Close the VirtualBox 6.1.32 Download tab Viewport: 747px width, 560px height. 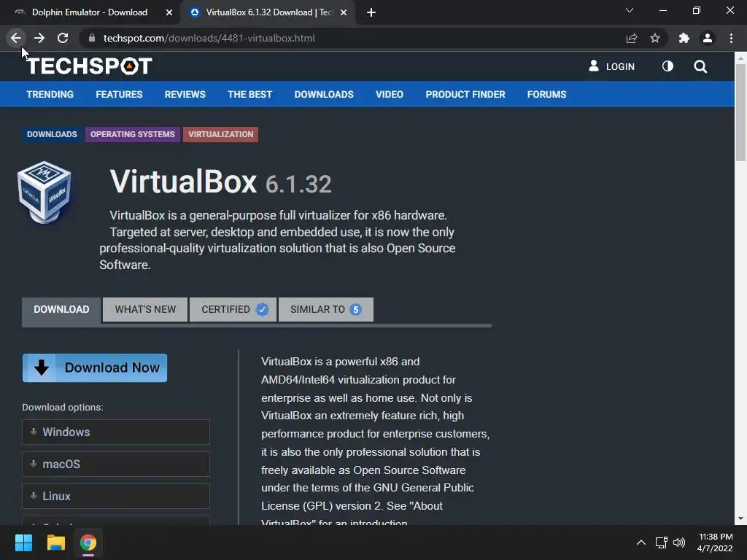pyautogui.click(x=344, y=12)
